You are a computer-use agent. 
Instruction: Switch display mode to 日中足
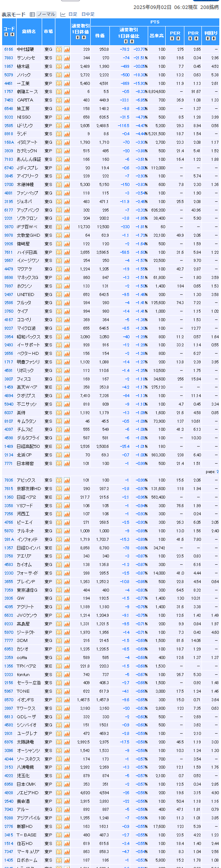pyautogui.click(x=88, y=15)
